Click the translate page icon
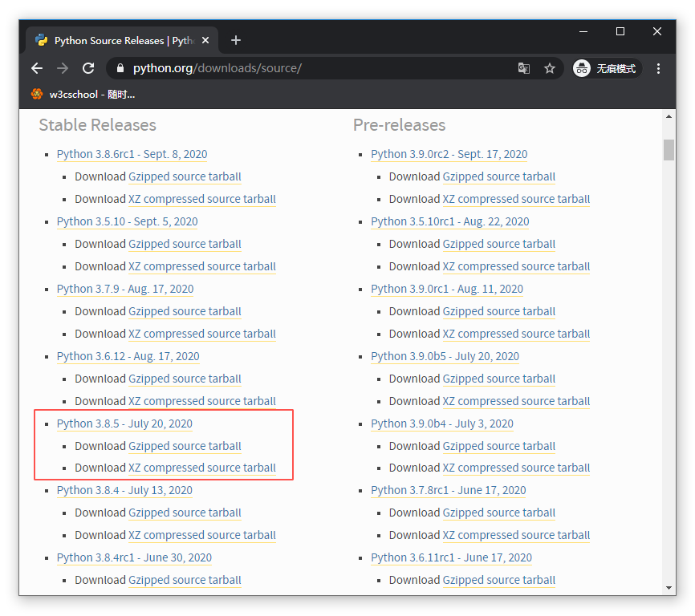 pyautogui.click(x=524, y=68)
